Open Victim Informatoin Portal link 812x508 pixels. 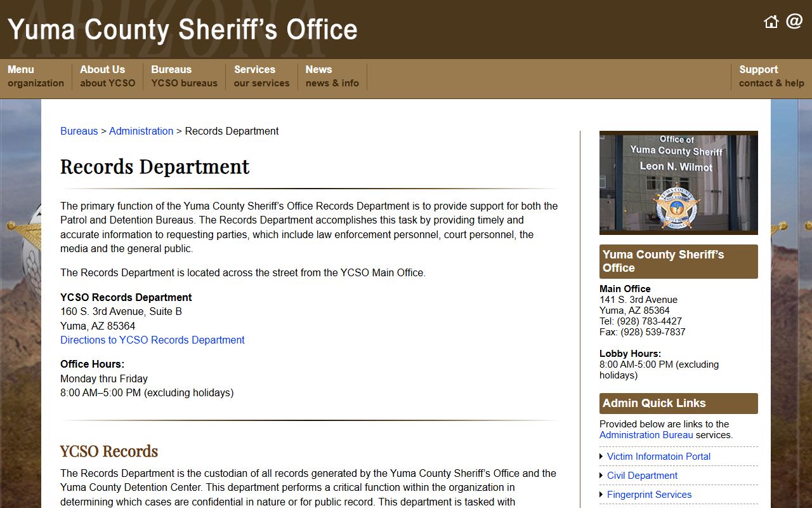point(658,457)
